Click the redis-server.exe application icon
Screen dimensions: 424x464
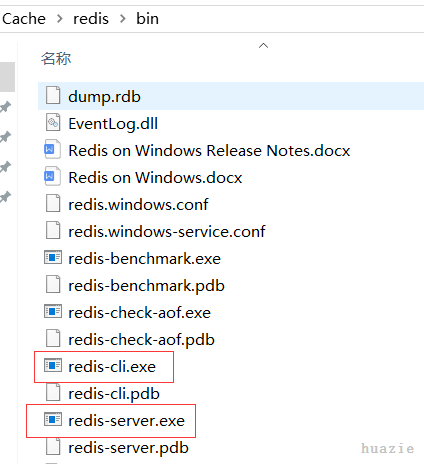tap(53, 420)
